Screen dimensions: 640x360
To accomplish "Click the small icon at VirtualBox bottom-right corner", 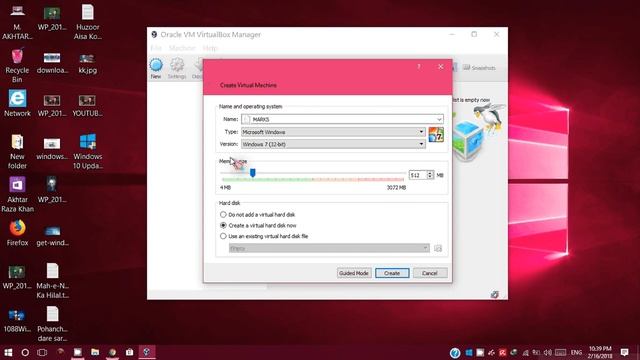I will (495, 294).
